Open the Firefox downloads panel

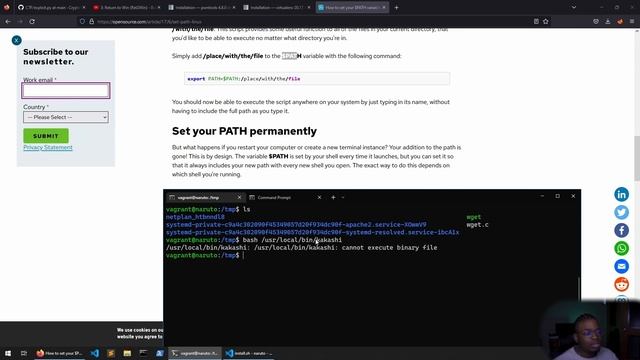608,21
